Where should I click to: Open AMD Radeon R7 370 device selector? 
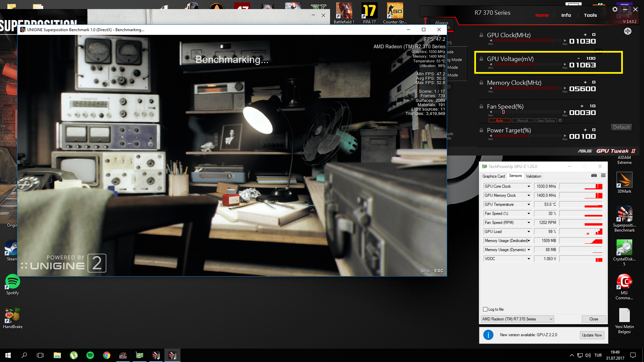[517, 319]
